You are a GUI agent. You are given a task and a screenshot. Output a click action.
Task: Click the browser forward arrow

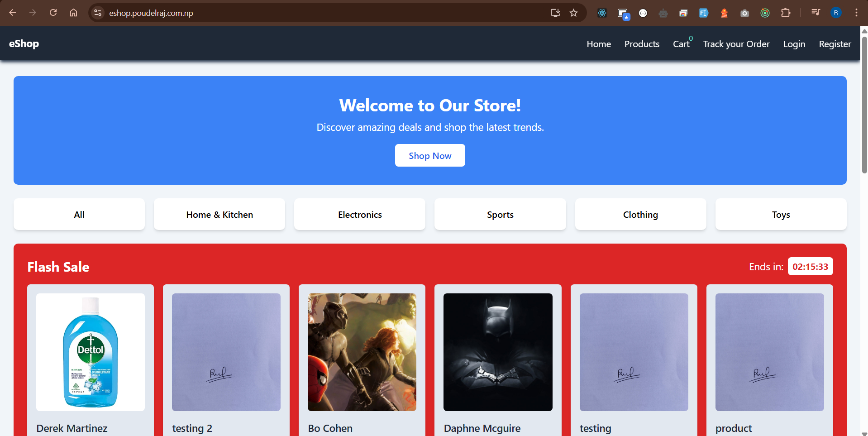tap(33, 13)
